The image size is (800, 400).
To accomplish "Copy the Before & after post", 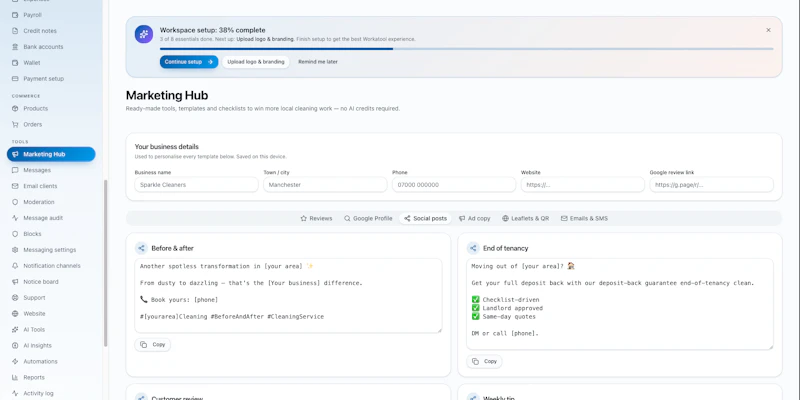I will (153, 344).
